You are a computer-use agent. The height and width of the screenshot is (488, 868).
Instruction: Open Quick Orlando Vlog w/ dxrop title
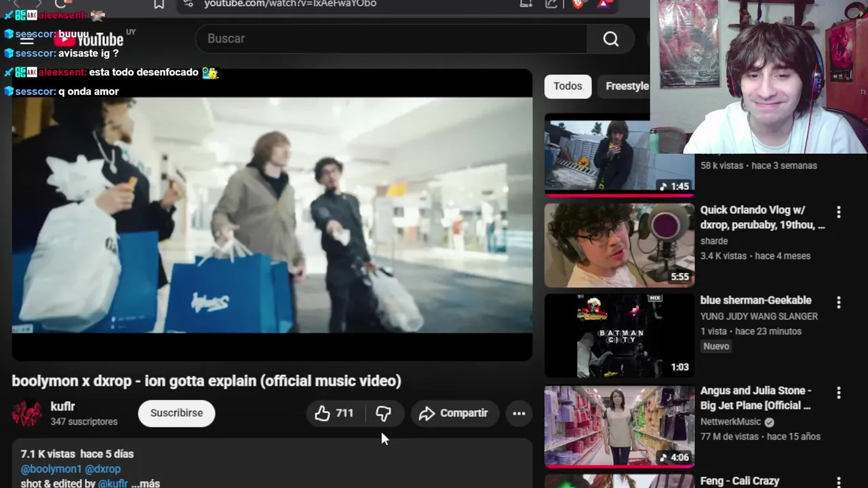pos(763,218)
